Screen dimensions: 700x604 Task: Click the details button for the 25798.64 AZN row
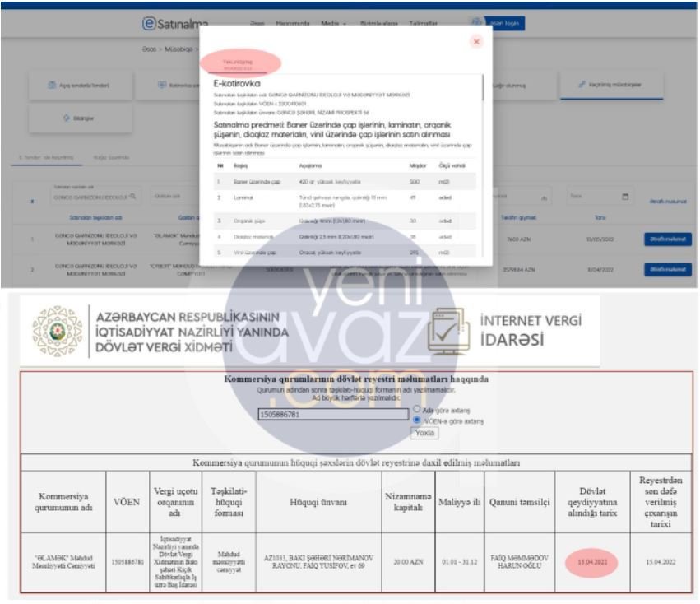click(x=667, y=269)
